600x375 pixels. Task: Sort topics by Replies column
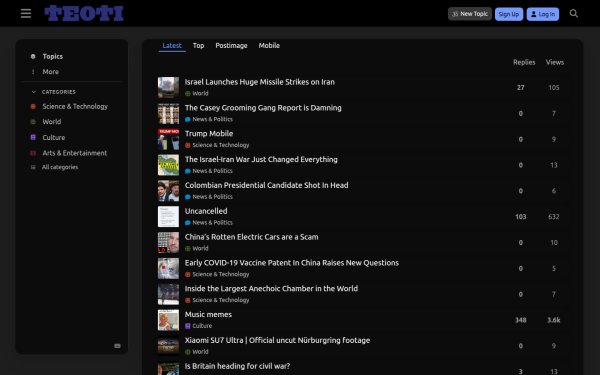[524, 62]
